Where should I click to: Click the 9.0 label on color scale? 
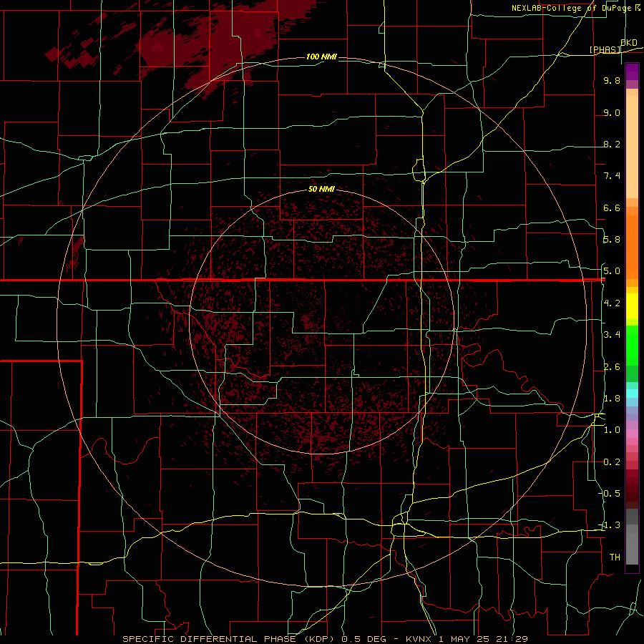(612, 112)
